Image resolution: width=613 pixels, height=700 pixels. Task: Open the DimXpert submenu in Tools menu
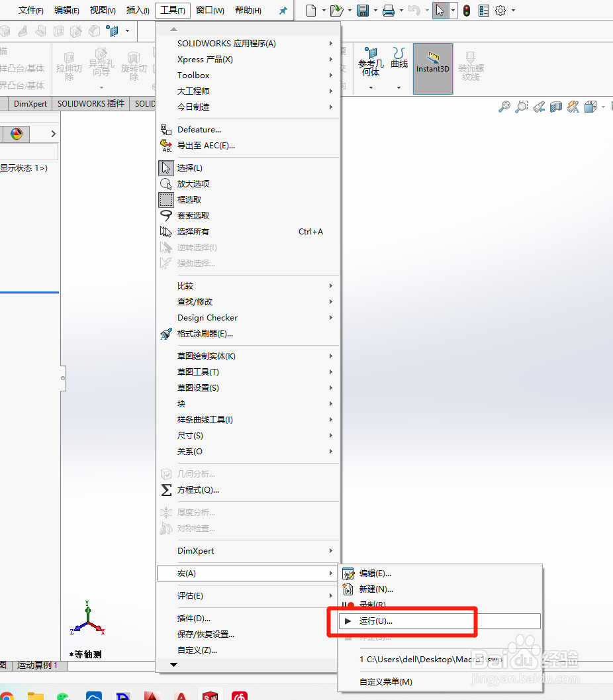(248, 550)
